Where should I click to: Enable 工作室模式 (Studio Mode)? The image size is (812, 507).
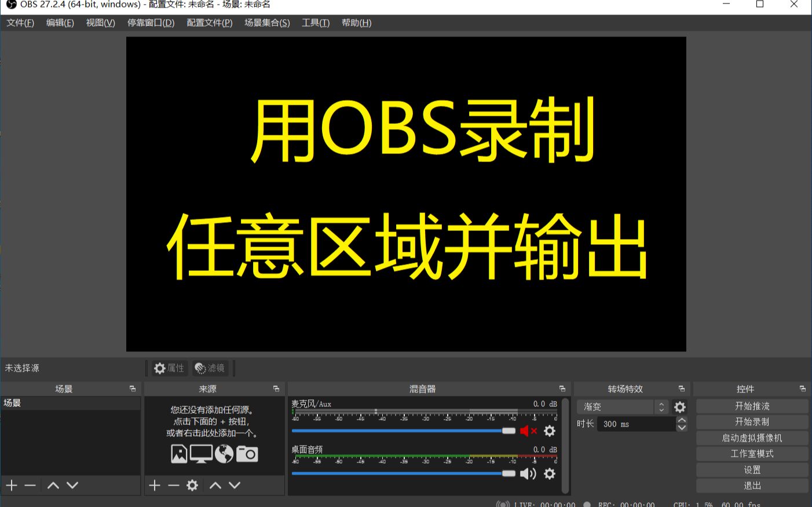click(752, 454)
